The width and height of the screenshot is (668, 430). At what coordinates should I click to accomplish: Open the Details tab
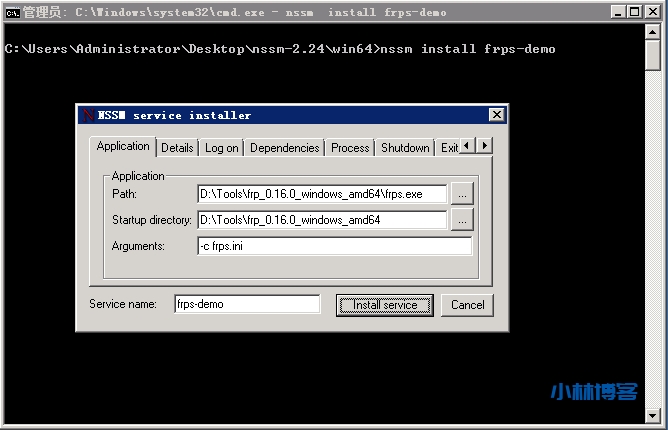coord(177,148)
